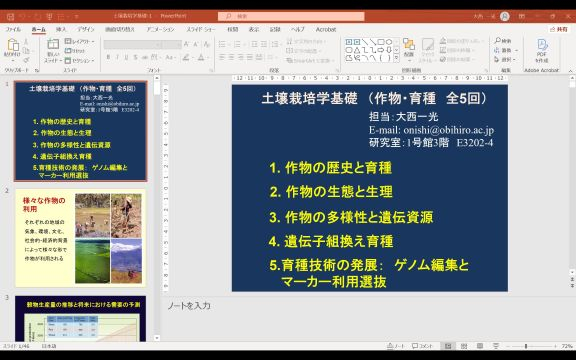Open the font name combo box
The width and height of the screenshot is (576, 360).
(133, 44)
